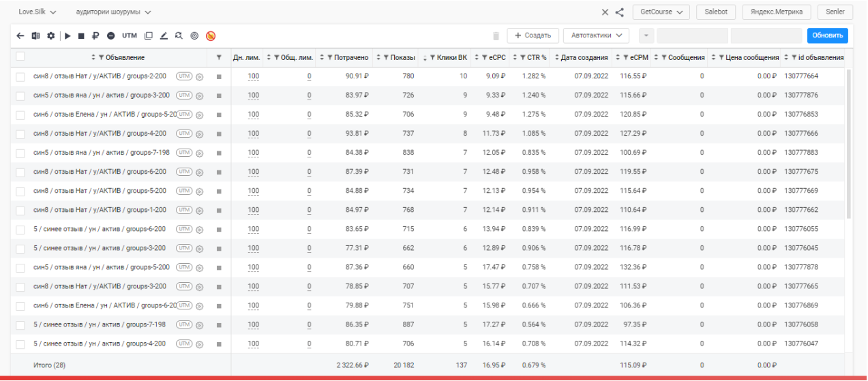Open the Salebot integration button
Image resolution: width=868 pixels, height=381 pixels.
716,12
